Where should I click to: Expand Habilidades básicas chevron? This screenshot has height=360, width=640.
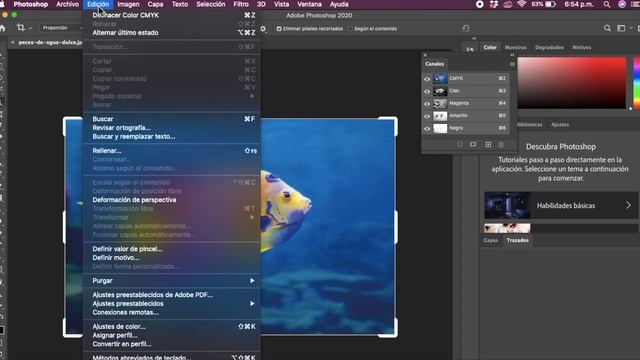(628, 205)
